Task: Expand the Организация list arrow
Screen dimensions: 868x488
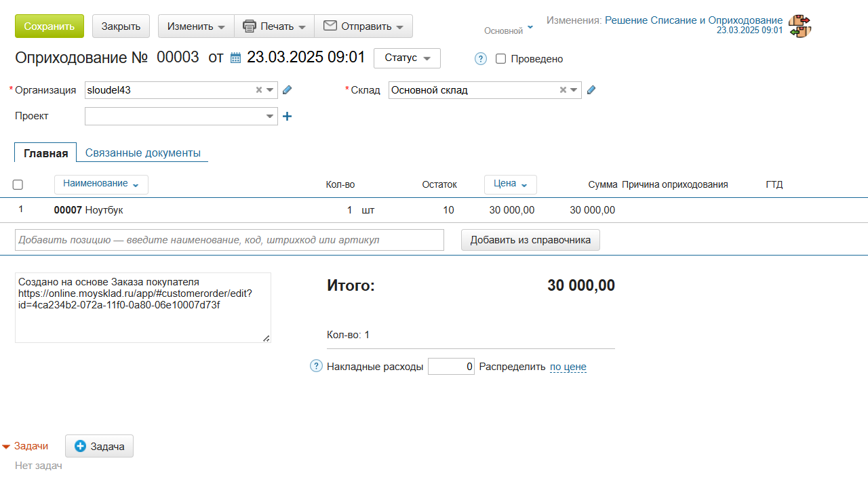Action: pos(270,90)
